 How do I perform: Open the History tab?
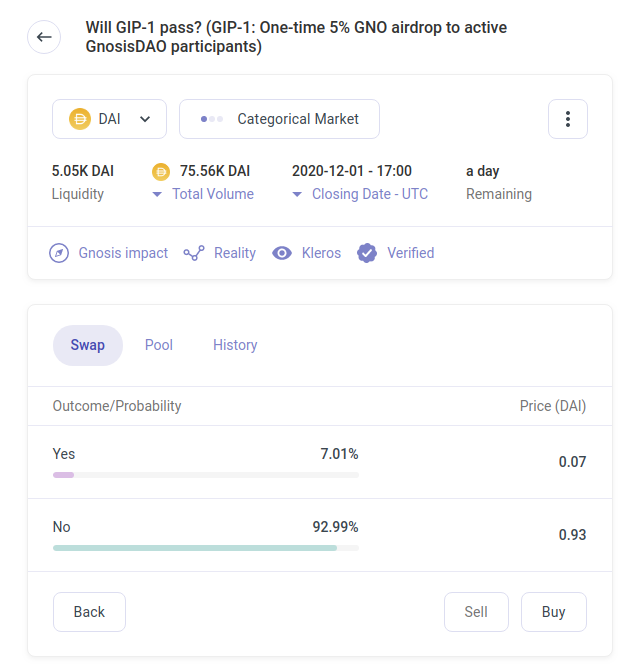tap(235, 345)
